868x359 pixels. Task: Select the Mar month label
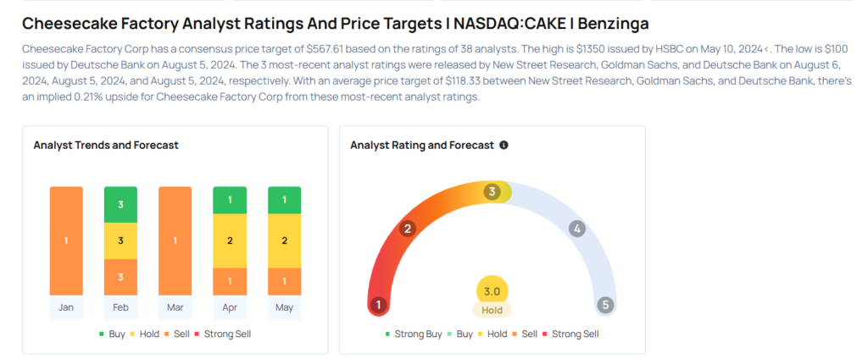tap(175, 307)
